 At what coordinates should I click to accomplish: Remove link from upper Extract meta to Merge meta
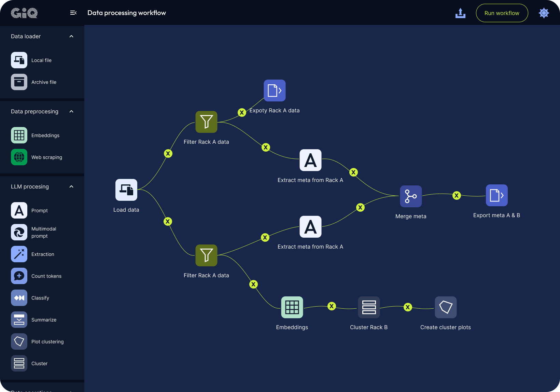354,172
